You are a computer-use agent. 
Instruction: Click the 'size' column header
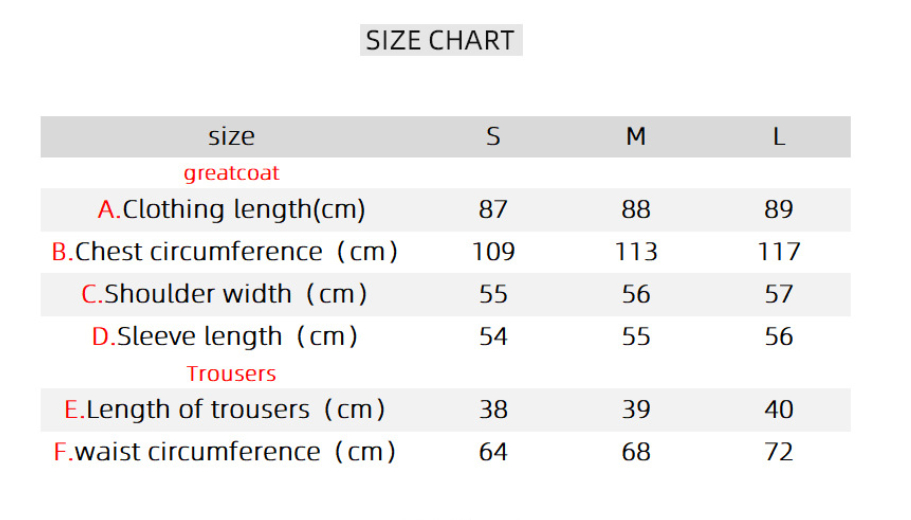[x=231, y=136]
